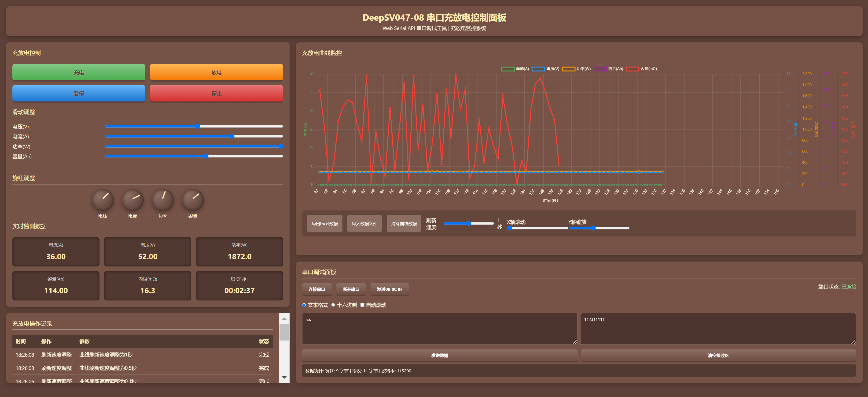
Task: Toggle the 内阻(mΩ) legend swatch
Action: tap(632, 69)
